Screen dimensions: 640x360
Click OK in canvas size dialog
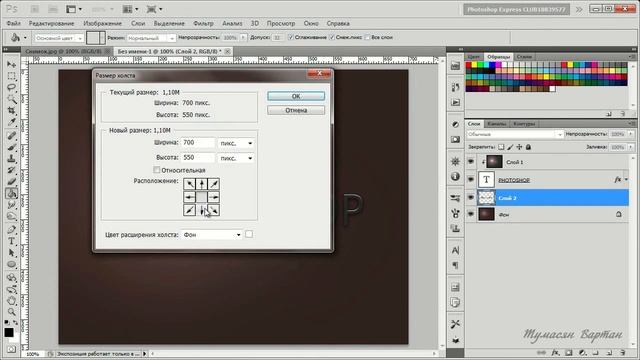point(296,96)
